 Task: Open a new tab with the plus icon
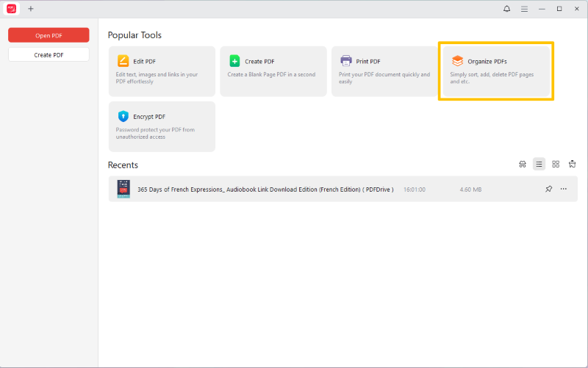click(31, 9)
